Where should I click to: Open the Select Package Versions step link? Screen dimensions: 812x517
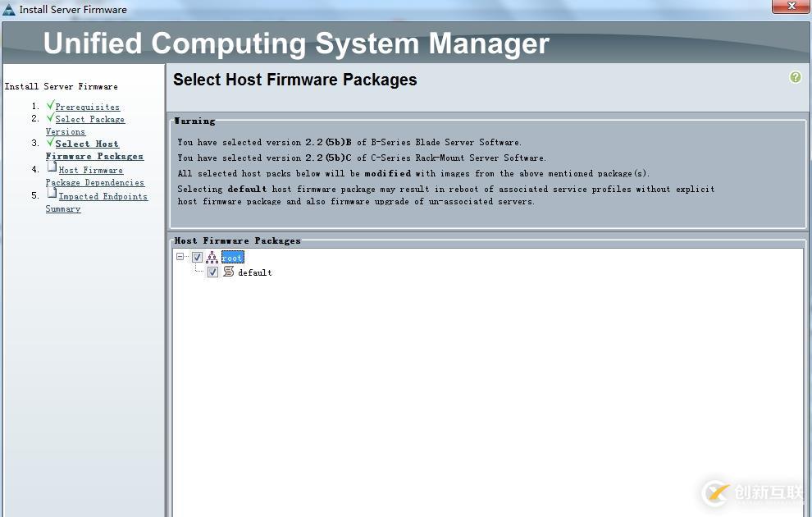click(x=89, y=120)
